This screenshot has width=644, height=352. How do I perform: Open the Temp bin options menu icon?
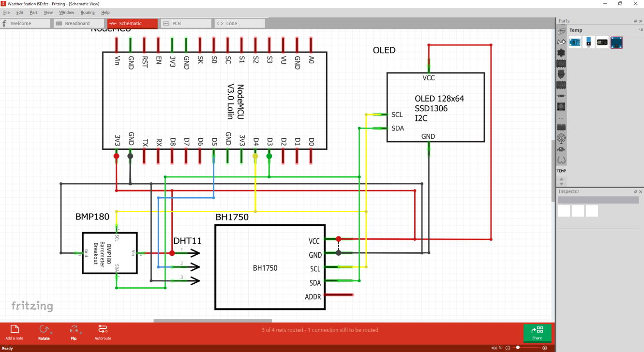tap(641, 30)
